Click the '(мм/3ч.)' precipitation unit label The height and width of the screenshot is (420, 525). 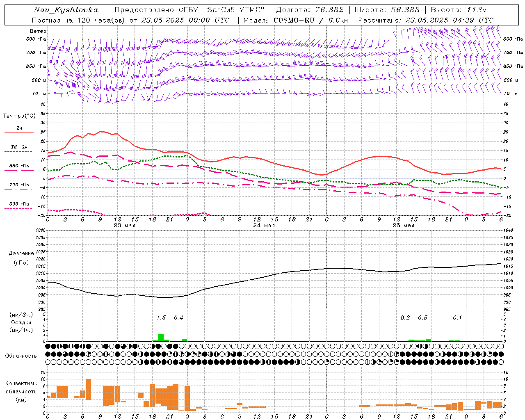(x=21, y=315)
